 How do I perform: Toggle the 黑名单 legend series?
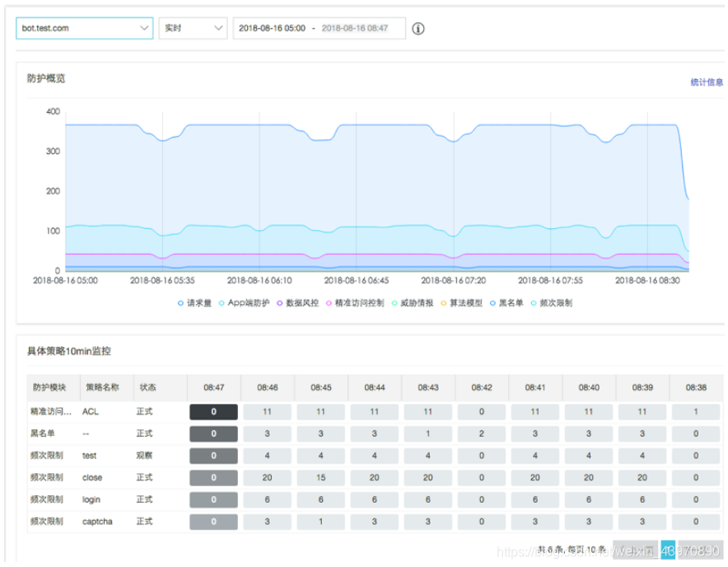(506, 303)
